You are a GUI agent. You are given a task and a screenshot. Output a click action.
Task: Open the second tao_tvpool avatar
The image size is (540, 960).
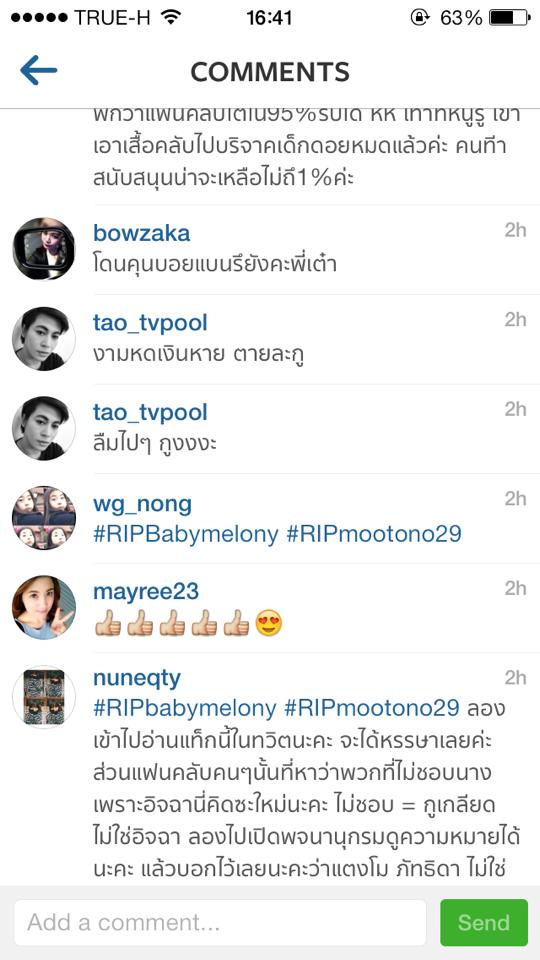click(43, 428)
